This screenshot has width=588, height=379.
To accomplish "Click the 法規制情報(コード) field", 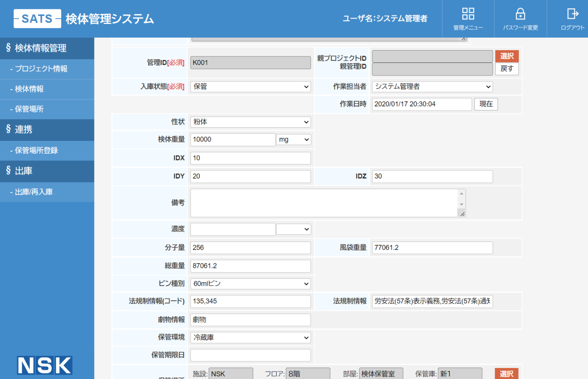I will point(250,301).
